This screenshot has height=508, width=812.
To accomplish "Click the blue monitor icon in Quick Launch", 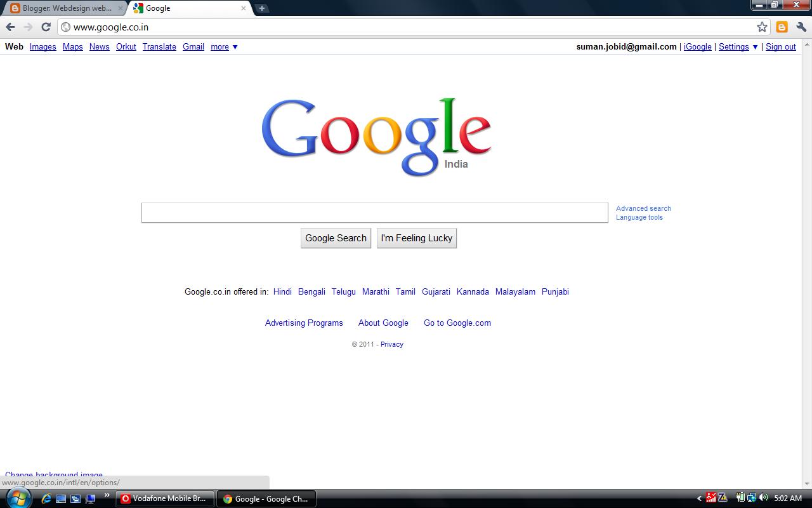I will tap(90, 498).
